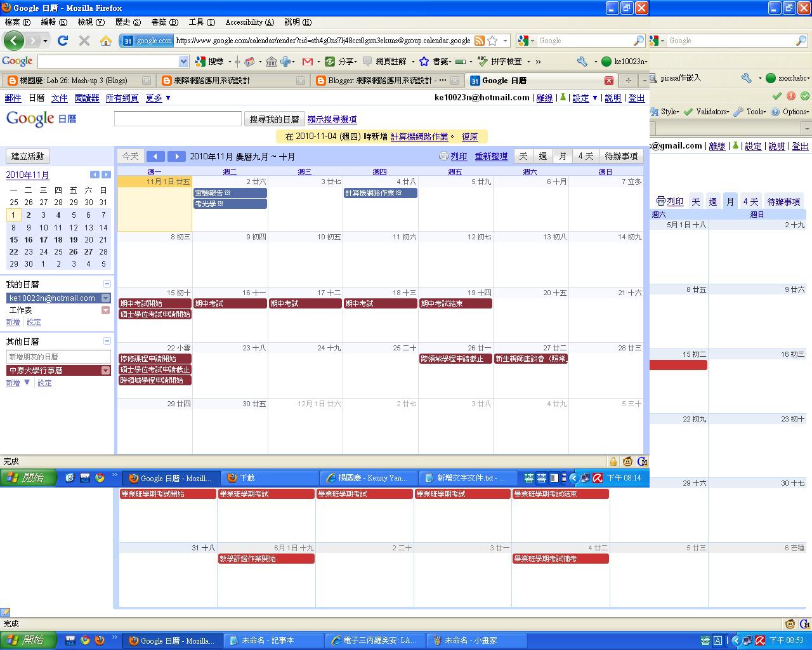The width and height of the screenshot is (812, 650).
Task: Click the Gmail envelope icon on Google Toolbar
Action: [x=308, y=62]
